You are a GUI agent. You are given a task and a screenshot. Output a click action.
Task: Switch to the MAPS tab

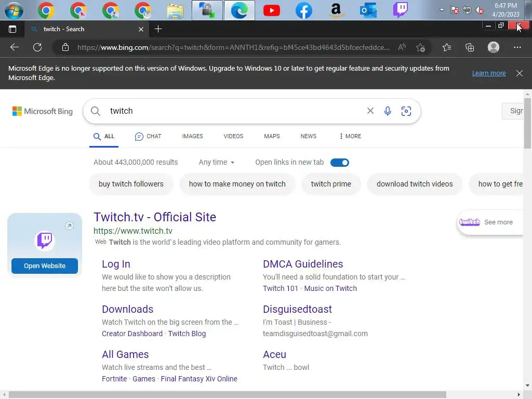[x=272, y=137]
